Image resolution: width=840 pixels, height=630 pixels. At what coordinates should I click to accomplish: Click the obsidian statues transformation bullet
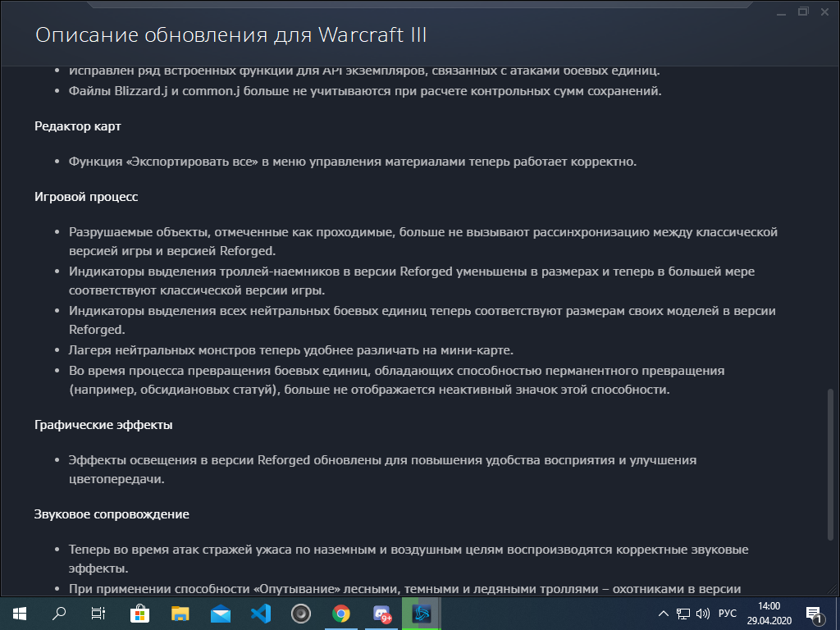coord(396,381)
